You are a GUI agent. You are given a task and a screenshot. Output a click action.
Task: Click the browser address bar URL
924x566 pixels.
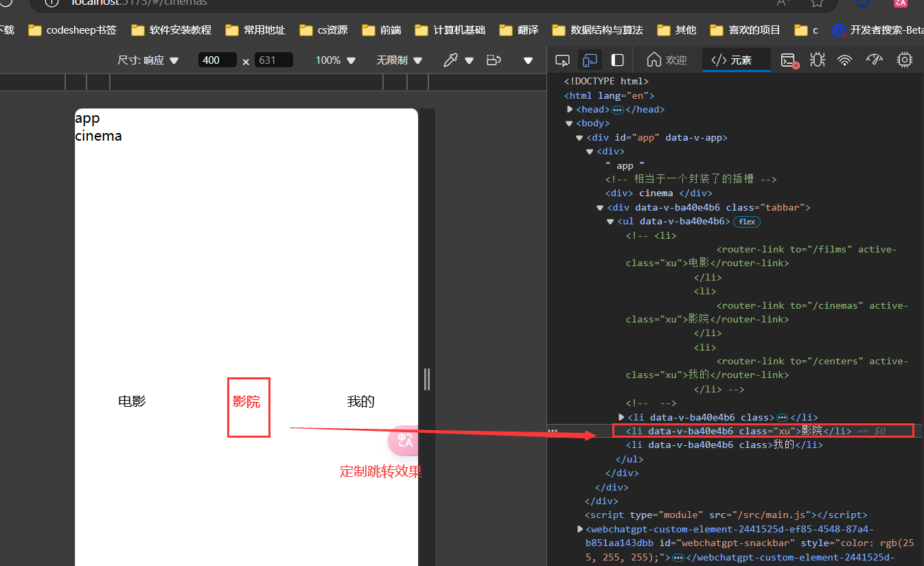[x=139, y=3]
